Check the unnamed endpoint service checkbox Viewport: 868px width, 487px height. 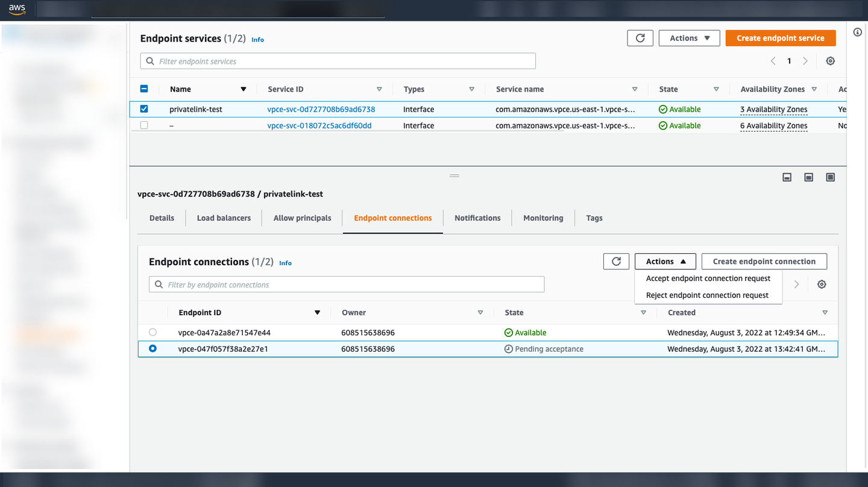(144, 125)
